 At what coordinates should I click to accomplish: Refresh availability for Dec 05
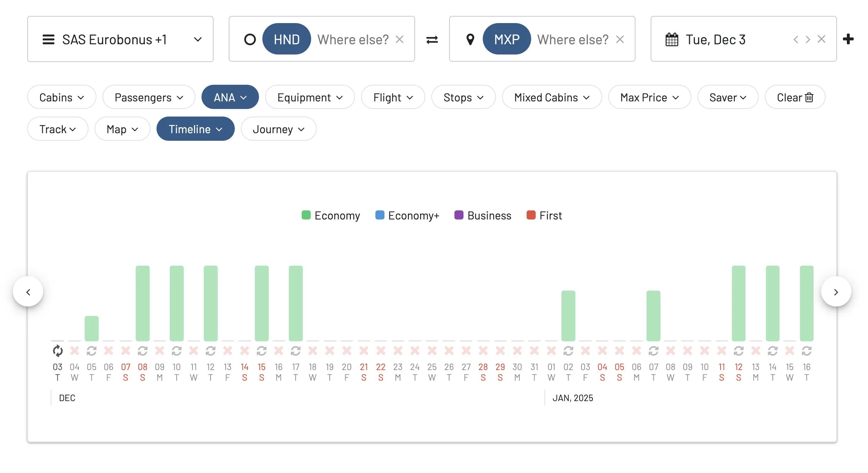coord(91,351)
